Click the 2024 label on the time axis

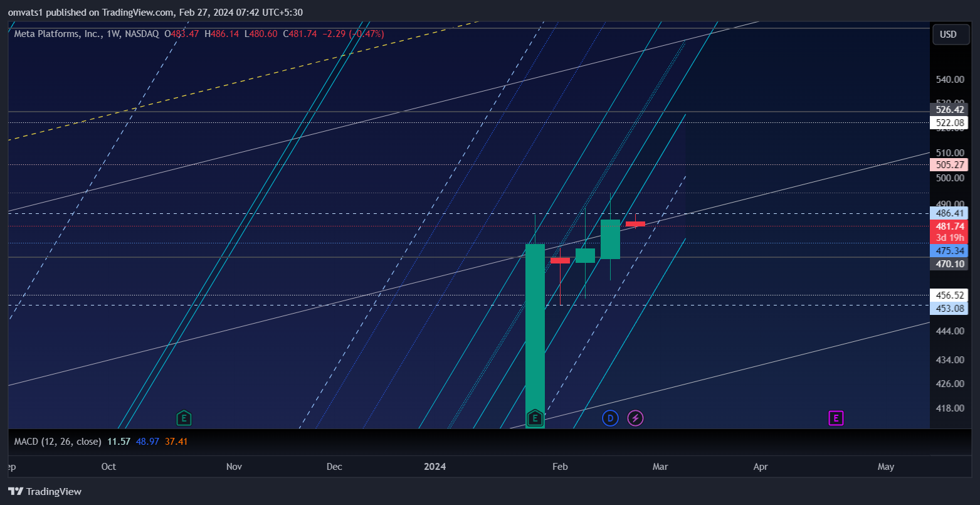(x=435, y=467)
